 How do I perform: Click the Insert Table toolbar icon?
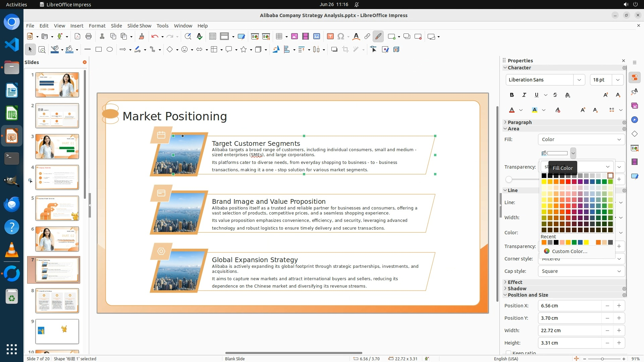(x=279, y=36)
